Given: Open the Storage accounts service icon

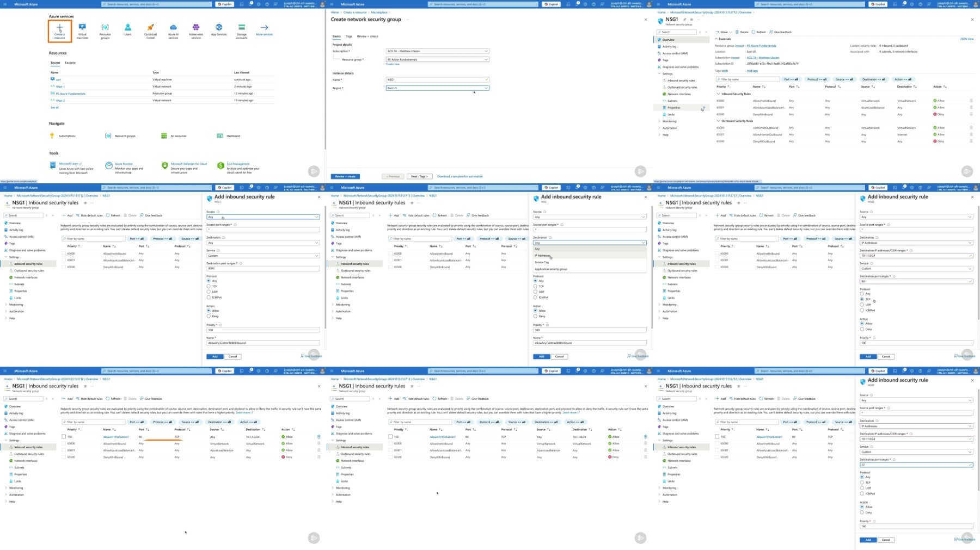Looking at the screenshot, I should click(x=242, y=31).
